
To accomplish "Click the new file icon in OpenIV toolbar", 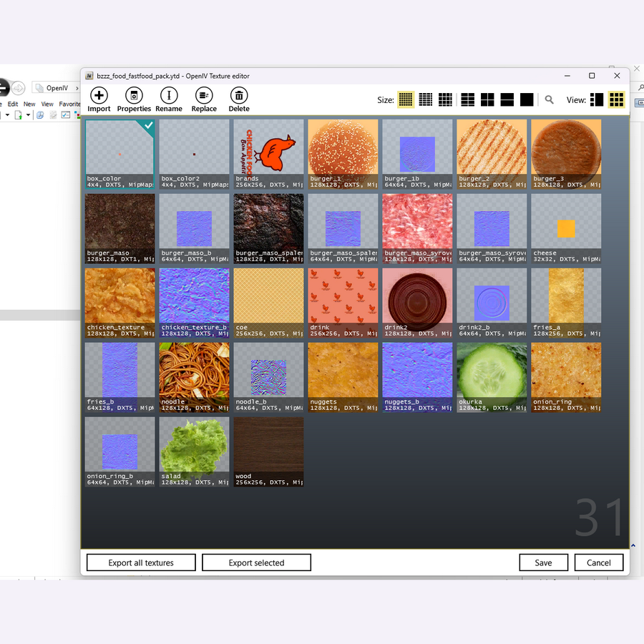I will click(x=18, y=115).
